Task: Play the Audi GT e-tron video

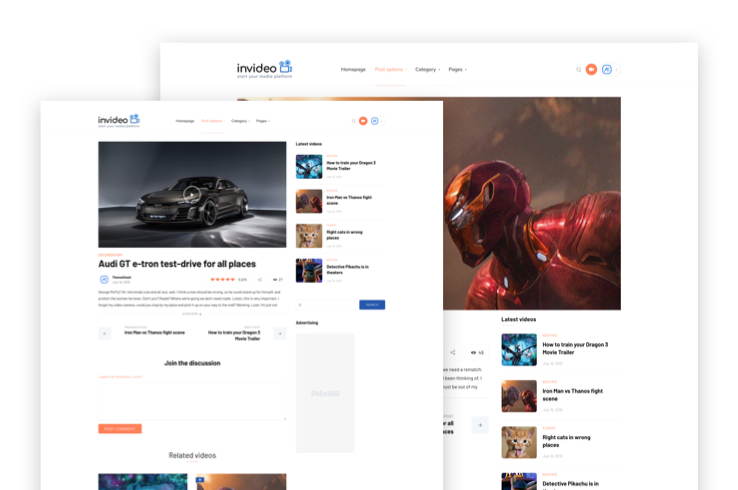Action: coord(192,194)
